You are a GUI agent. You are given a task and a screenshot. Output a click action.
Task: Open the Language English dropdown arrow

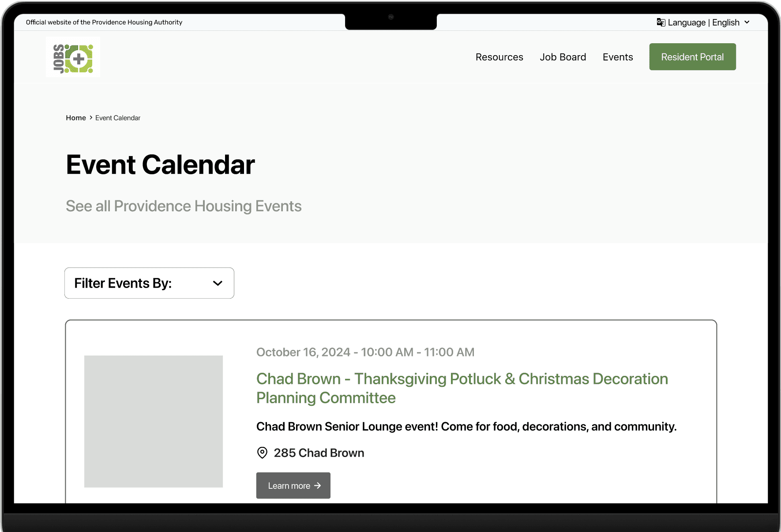[x=747, y=22]
